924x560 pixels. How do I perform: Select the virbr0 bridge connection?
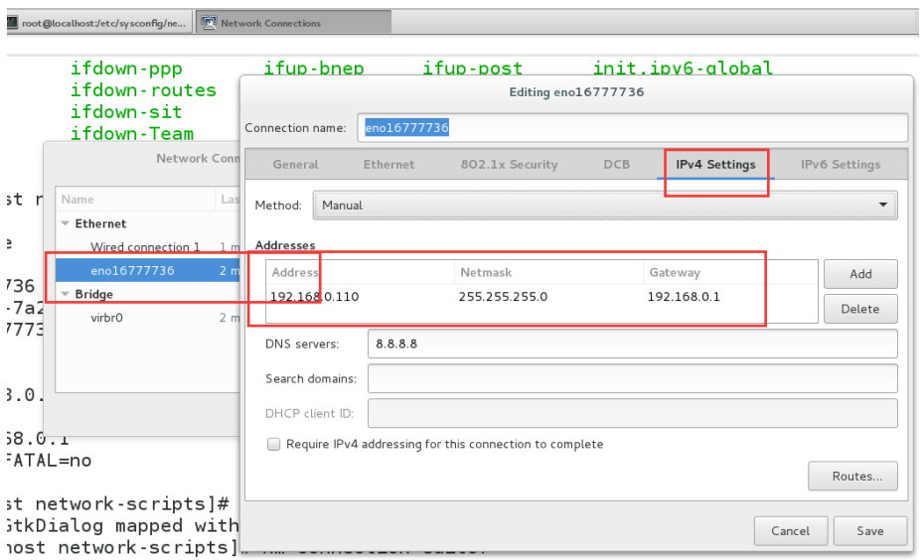tap(106, 319)
